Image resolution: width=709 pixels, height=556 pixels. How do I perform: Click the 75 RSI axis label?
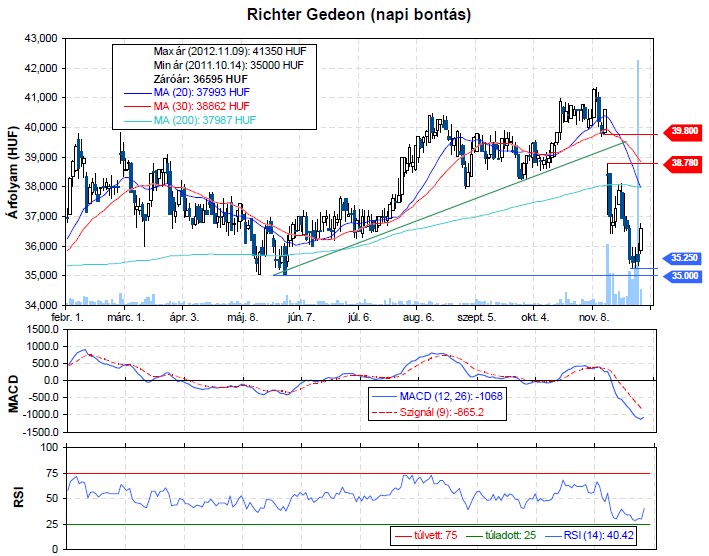point(52,473)
